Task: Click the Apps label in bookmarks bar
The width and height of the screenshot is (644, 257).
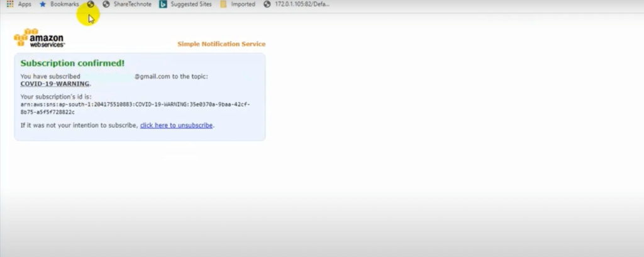Action: coord(25,4)
